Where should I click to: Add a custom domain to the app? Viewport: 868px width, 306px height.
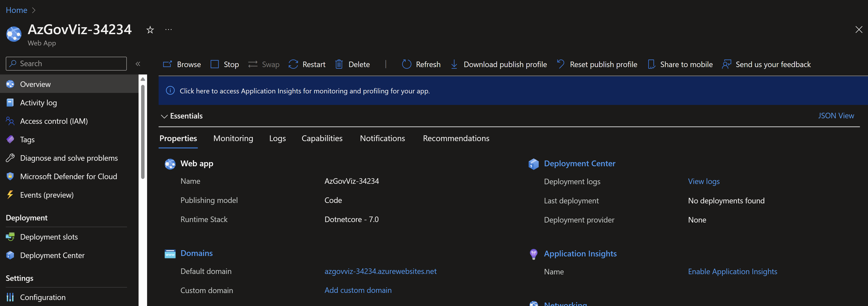tap(358, 289)
